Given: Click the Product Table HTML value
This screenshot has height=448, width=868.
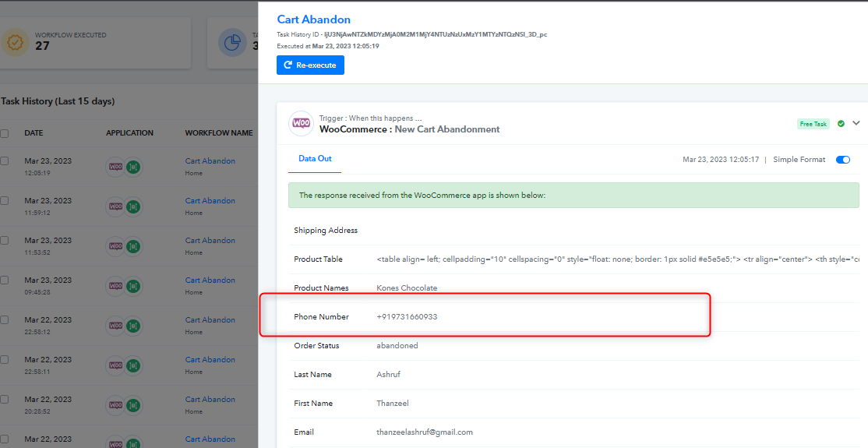Looking at the screenshot, I should 619,259.
